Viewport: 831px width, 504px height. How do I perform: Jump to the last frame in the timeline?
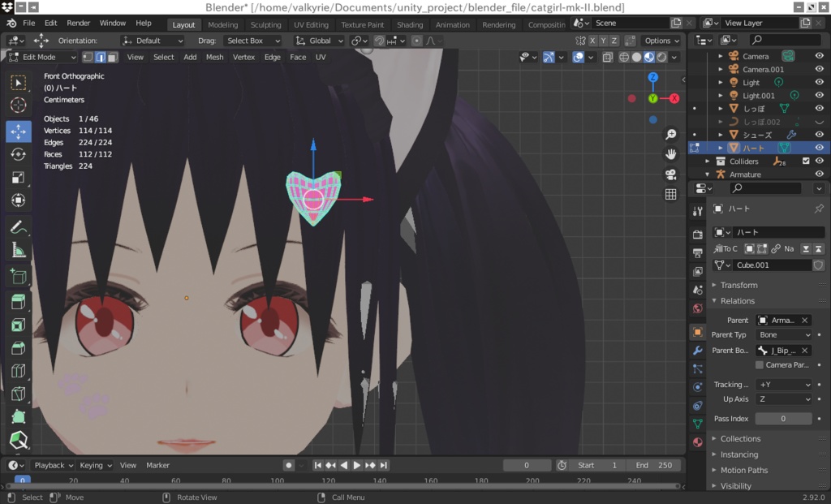tap(382, 465)
